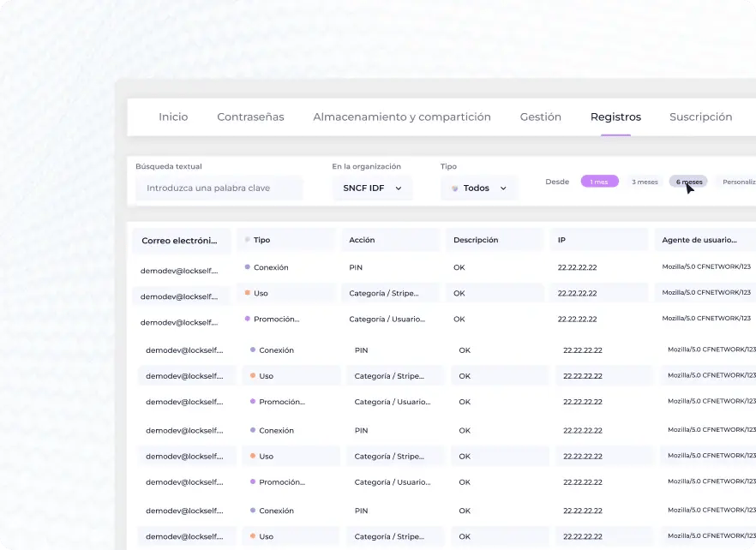Select the 3 meses period filter
This screenshot has width=756, height=550.
click(645, 182)
